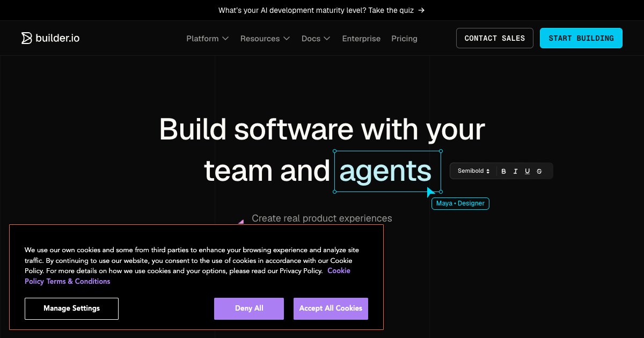This screenshot has width=644, height=338.
Task: Click the words team and in headline
Action: tap(267, 171)
